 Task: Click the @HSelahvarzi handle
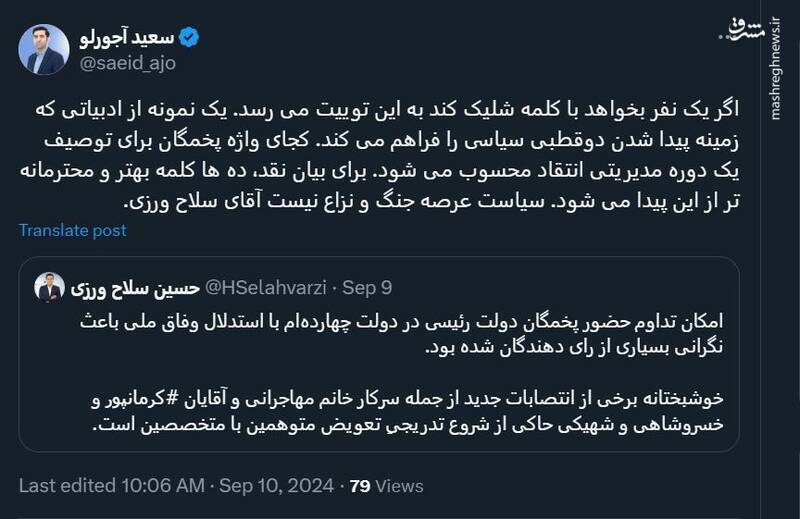264,288
